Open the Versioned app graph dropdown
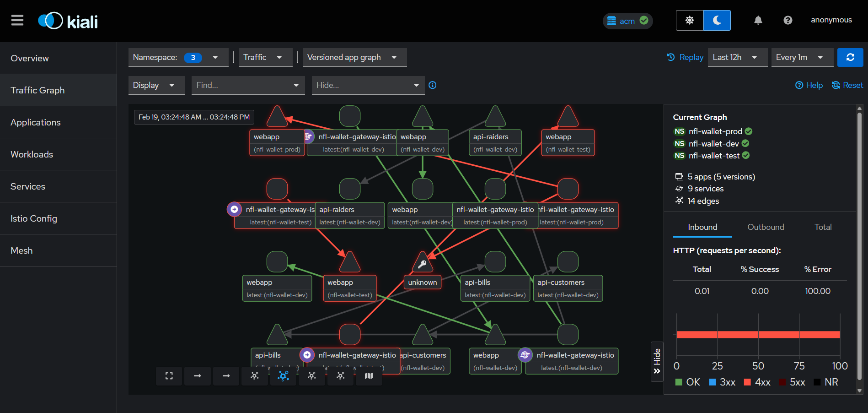The image size is (868, 413). pyautogui.click(x=354, y=57)
